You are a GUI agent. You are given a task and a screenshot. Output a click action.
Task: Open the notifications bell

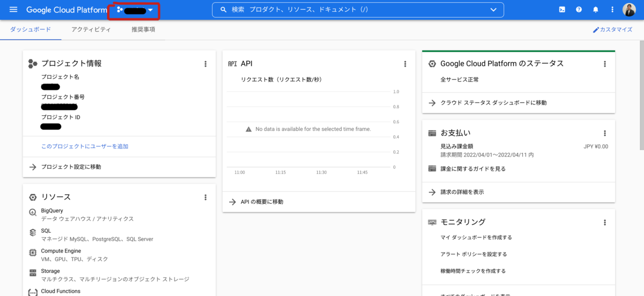pos(595,10)
